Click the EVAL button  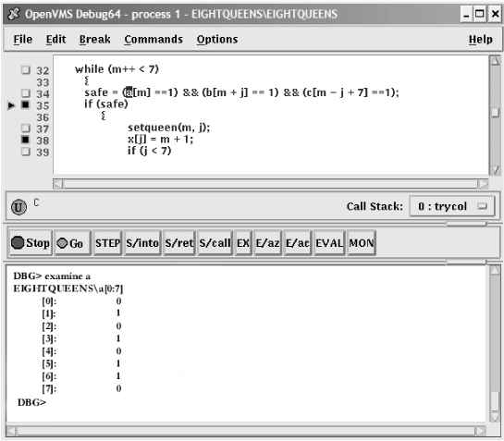point(329,242)
